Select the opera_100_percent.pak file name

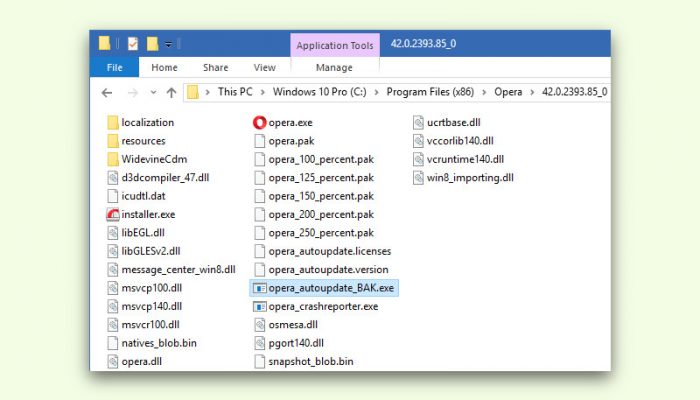pos(321,159)
